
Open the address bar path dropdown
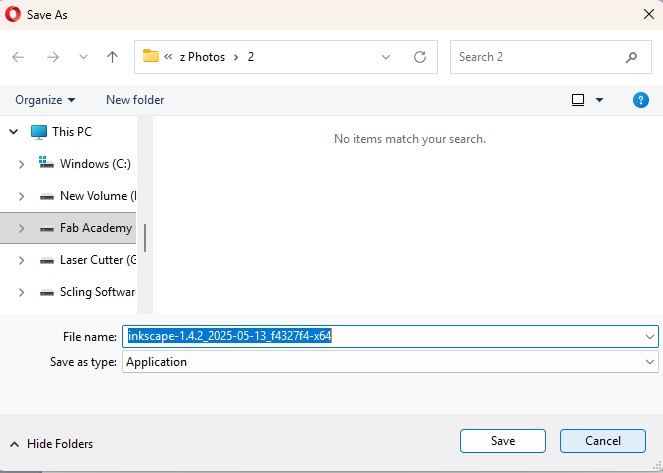[x=386, y=57]
